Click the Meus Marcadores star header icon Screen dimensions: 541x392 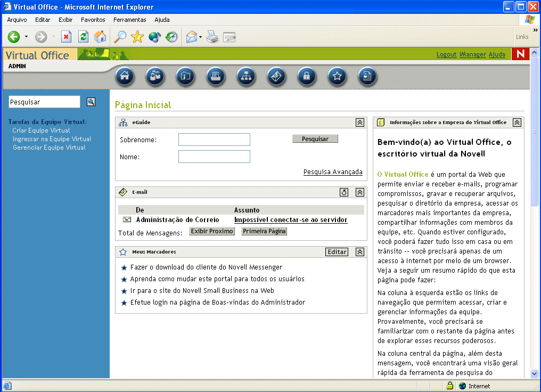point(123,252)
